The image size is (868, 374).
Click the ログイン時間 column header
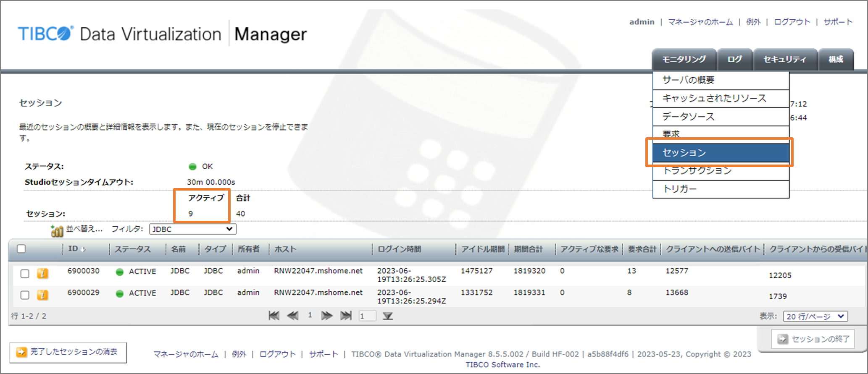[x=400, y=249]
